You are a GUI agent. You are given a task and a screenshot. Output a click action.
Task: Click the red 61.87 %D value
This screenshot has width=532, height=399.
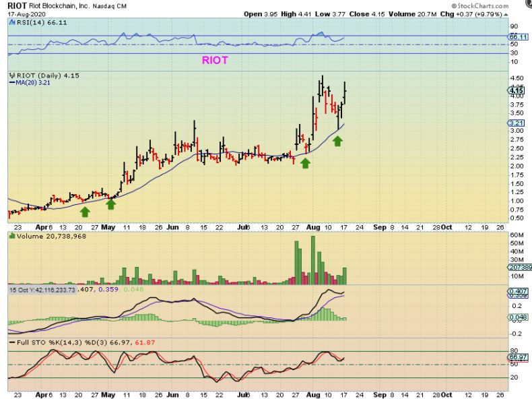145,342
